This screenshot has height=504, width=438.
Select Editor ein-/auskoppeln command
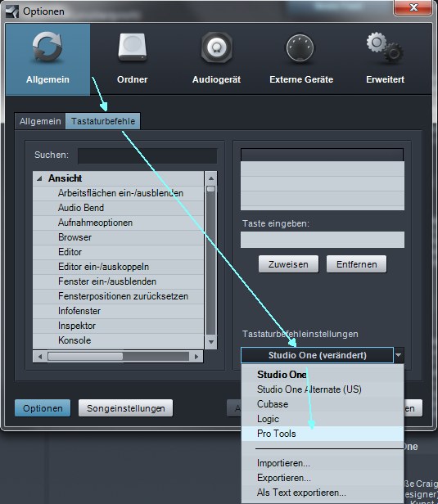(x=119, y=267)
